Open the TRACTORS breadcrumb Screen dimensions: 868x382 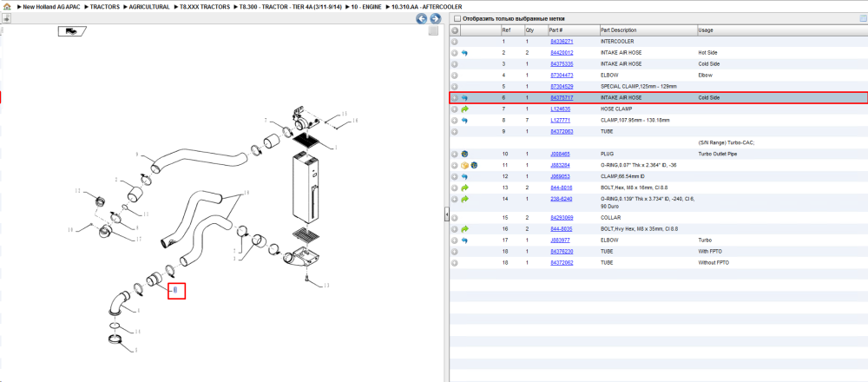pos(105,7)
